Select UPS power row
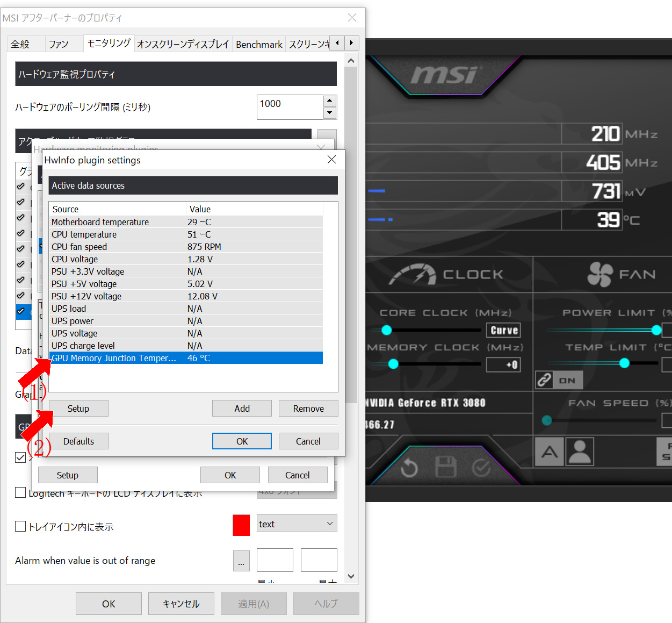Viewport: 672px width, 623px height. [x=186, y=321]
